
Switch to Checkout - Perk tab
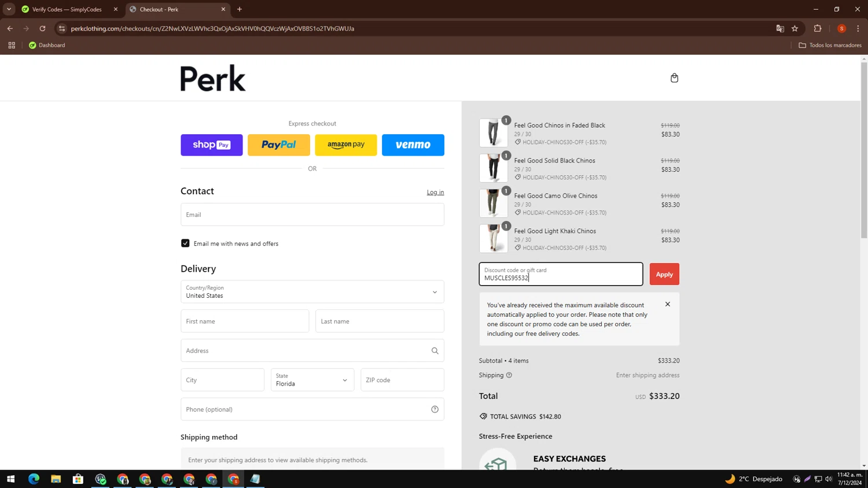coord(176,9)
